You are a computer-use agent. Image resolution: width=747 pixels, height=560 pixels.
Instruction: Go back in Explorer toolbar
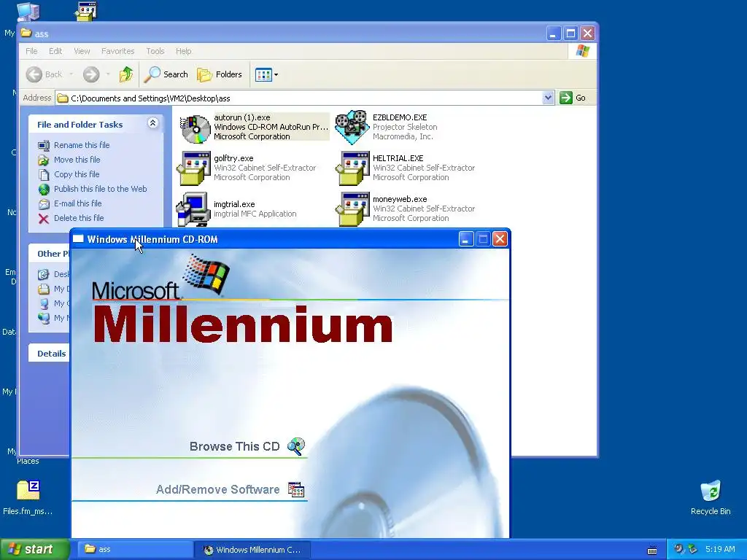44,74
